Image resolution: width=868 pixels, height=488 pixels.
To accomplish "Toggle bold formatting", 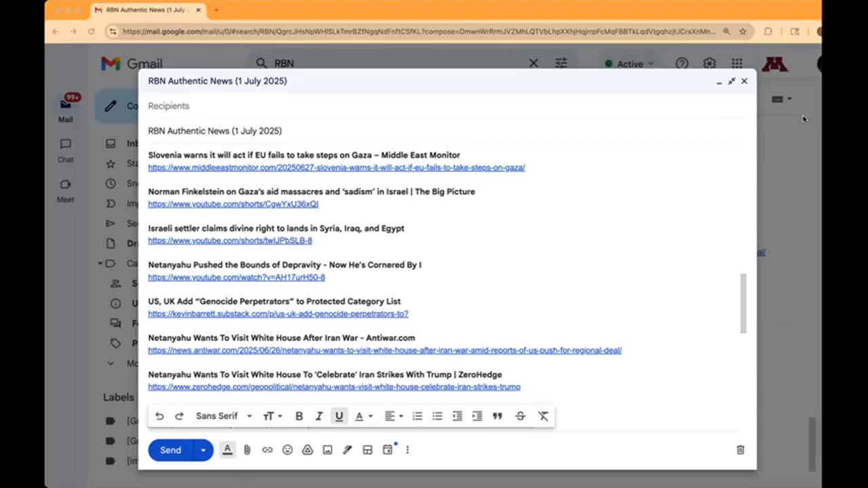I will [x=299, y=416].
